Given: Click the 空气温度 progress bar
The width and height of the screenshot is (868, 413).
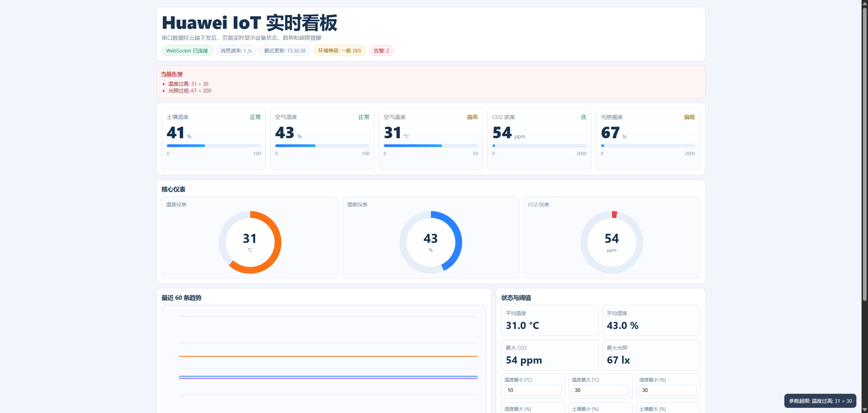Looking at the screenshot, I should pyautogui.click(x=431, y=146).
